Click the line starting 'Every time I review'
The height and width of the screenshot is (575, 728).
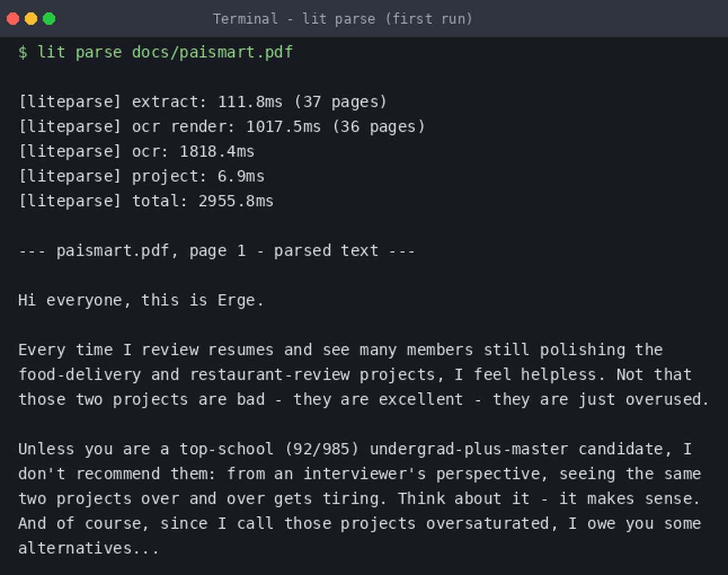point(340,350)
